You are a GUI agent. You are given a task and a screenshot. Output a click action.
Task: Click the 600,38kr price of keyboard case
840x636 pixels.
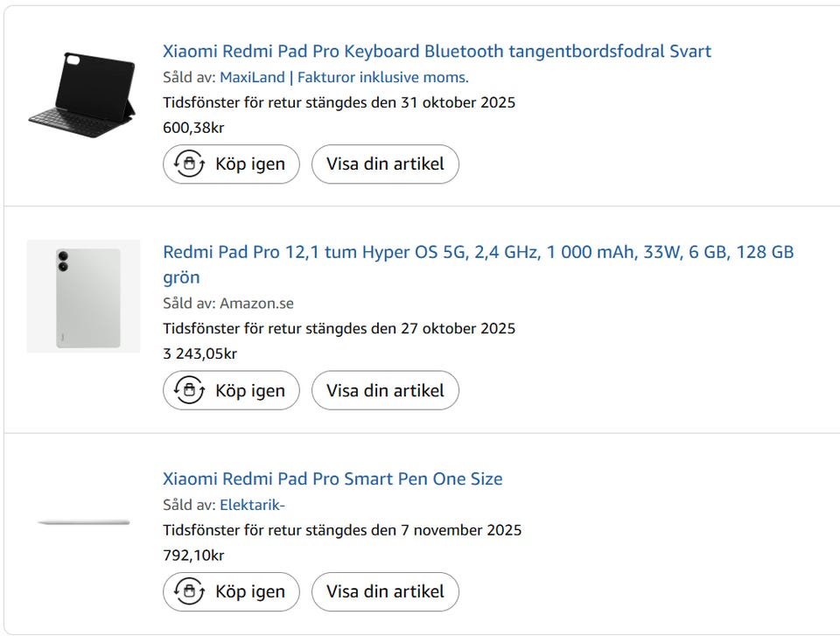coord(193,128)
